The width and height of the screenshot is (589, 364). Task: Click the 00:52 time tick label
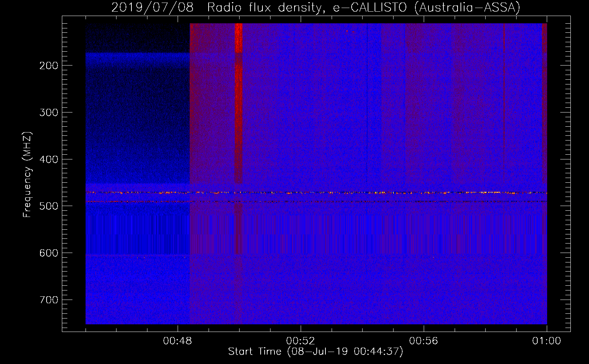[301, 341]
